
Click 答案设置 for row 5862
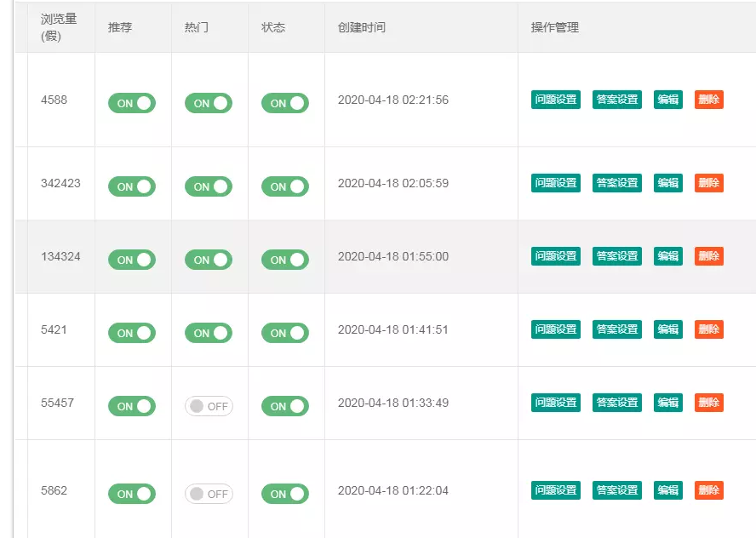617,490
